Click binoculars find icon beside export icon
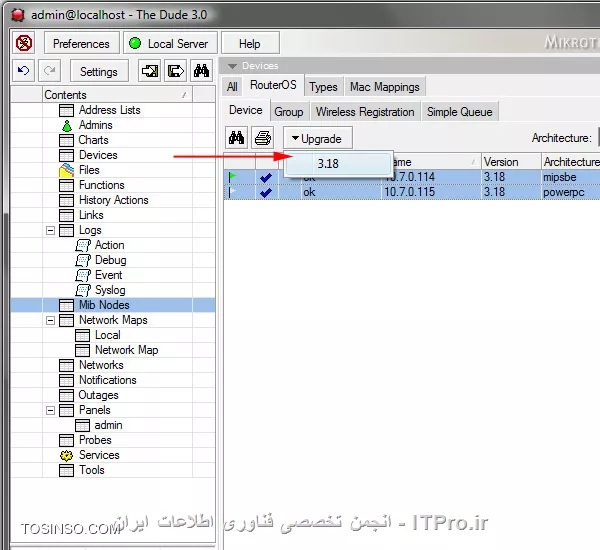 [201, 71]
